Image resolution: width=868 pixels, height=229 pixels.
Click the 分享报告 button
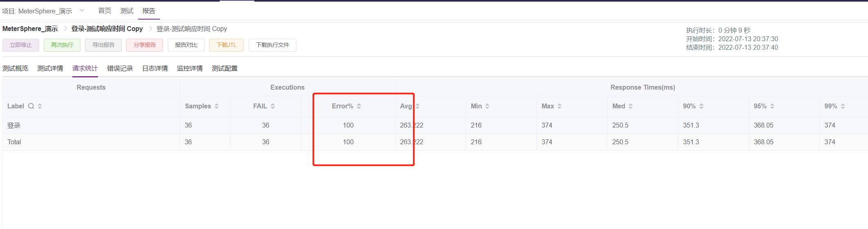click(145, 45)
